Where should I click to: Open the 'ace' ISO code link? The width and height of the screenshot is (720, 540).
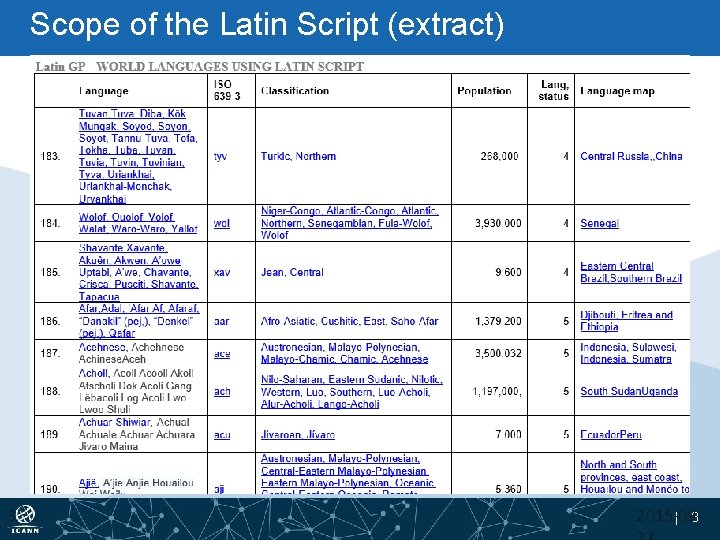tap(222, 354)
